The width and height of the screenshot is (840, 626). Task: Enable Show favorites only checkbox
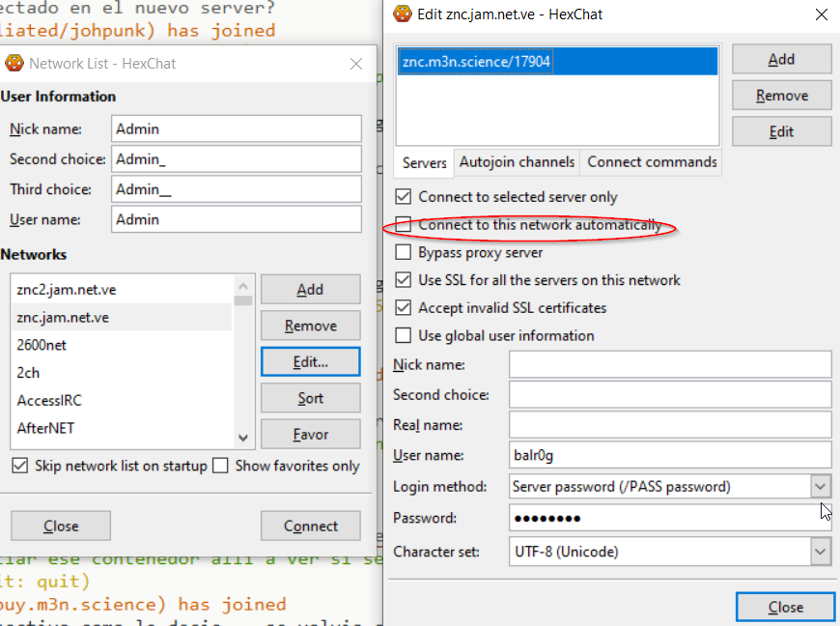[220, 466]
